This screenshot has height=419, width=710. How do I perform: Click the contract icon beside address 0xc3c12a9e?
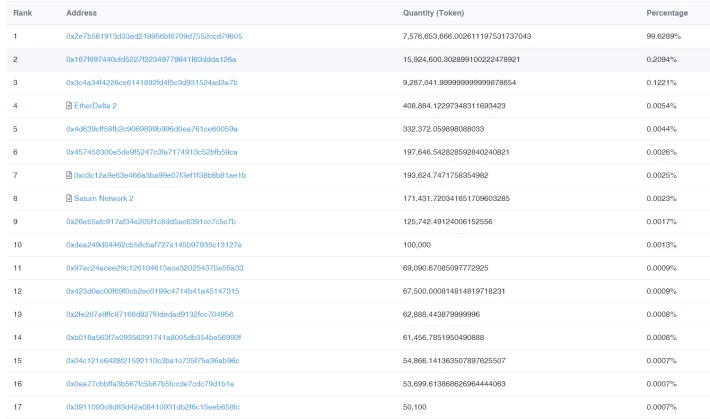pyautogui.click(x=69, y=175)
